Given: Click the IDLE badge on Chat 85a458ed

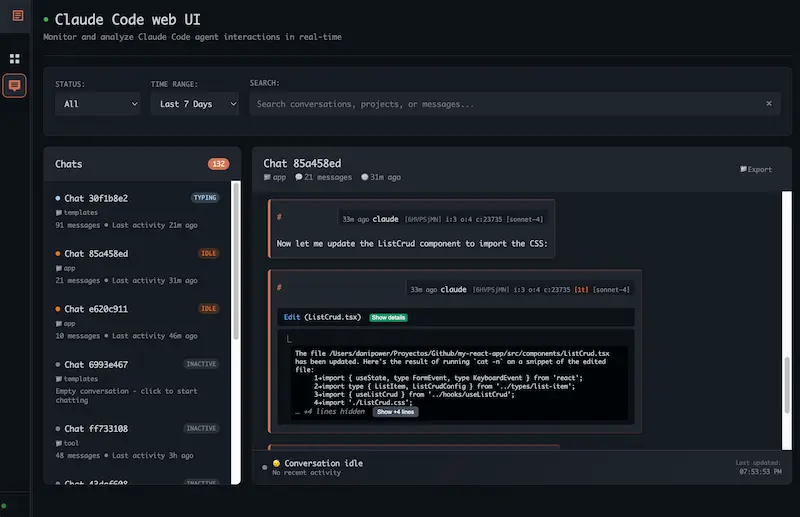Looking at the screenshot, I should coord(209,253).
